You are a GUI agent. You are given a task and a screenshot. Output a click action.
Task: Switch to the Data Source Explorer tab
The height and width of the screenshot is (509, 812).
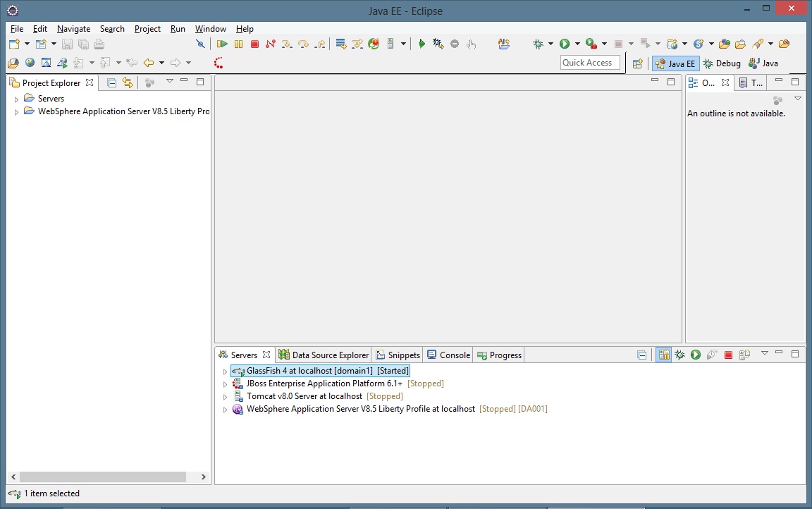[x=324, y=355]
